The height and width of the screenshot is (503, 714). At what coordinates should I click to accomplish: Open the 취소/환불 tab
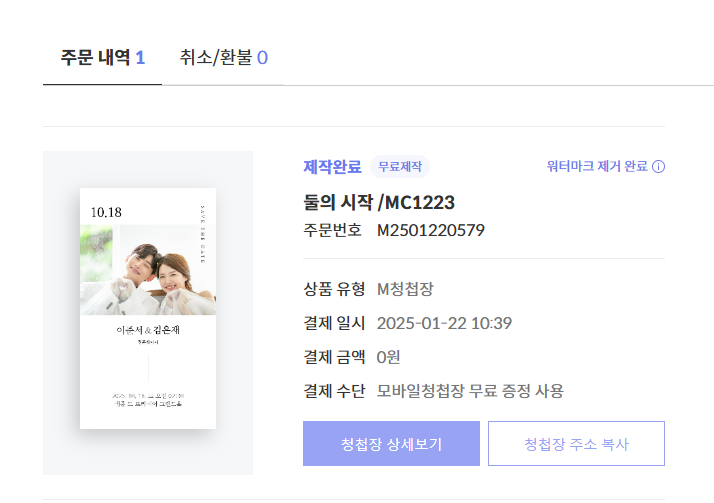coord(223,57)
